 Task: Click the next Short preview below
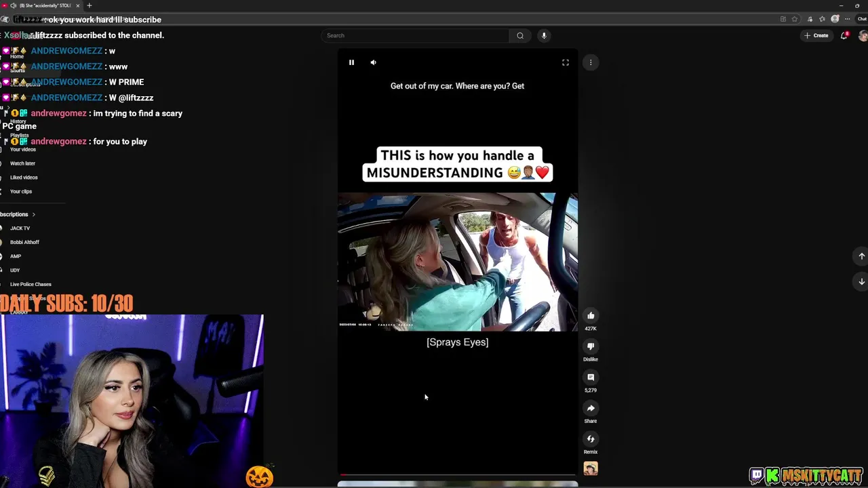click(x=458, y=485)
